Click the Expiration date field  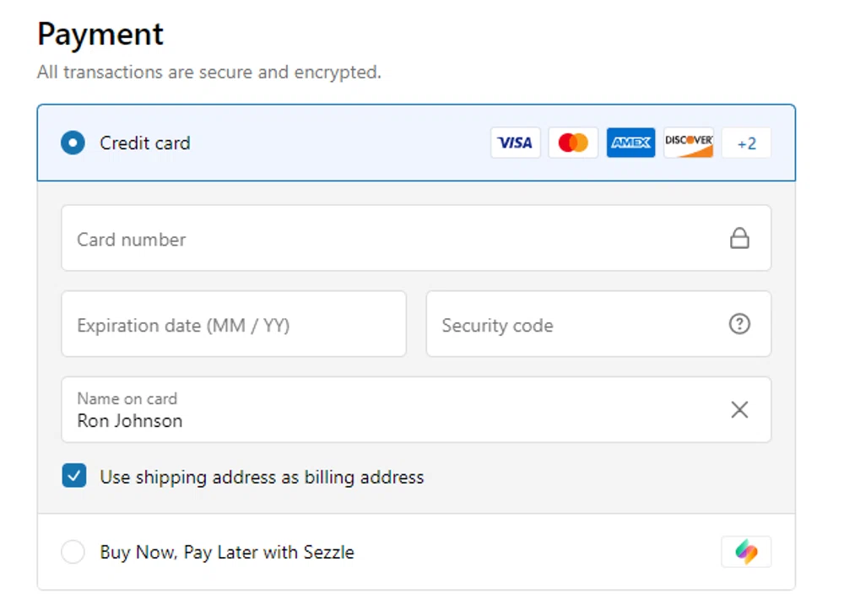[233, 325]
